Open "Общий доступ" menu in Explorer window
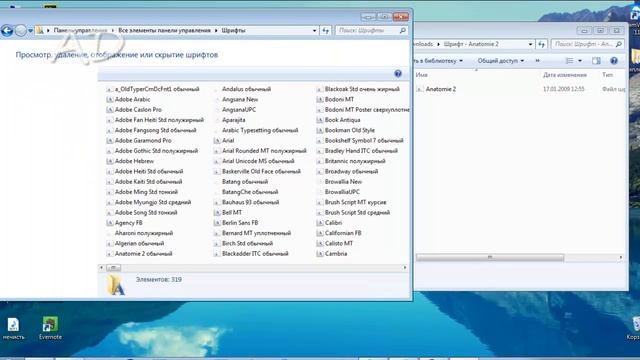This screenshot has width=640, height=360. (x=500, y=61)
